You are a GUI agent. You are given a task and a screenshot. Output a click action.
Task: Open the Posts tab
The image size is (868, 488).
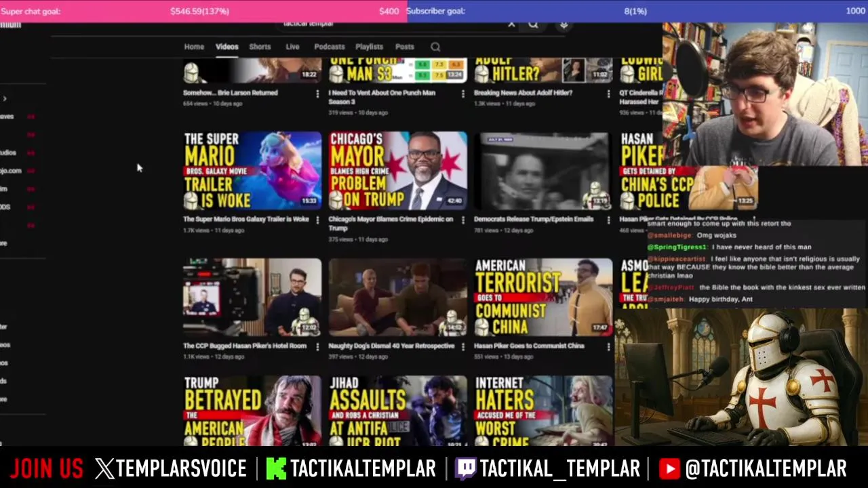(x=405, y=47)
